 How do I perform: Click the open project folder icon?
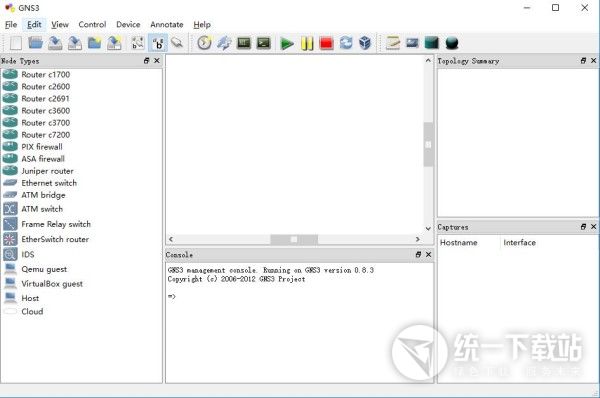pos(35,43)
